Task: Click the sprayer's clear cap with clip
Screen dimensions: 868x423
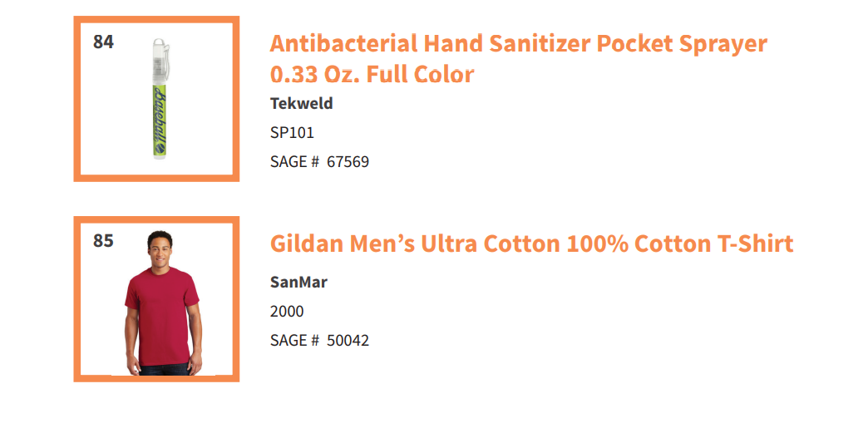Action: pyautogui.click(x=160, y=61)
